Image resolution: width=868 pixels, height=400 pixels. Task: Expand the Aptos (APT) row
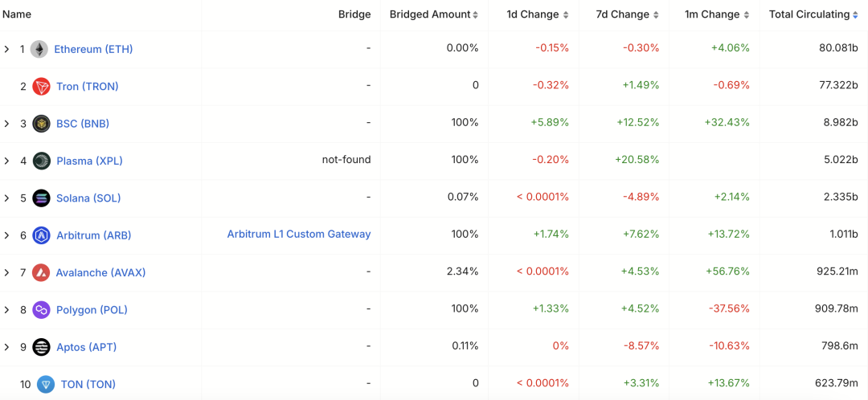point(7,348)
